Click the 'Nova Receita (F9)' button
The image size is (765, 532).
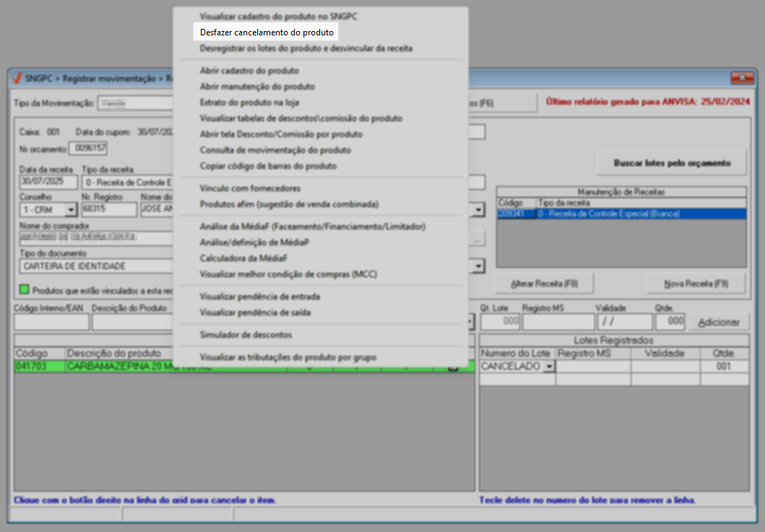click(x=696, y=284)
